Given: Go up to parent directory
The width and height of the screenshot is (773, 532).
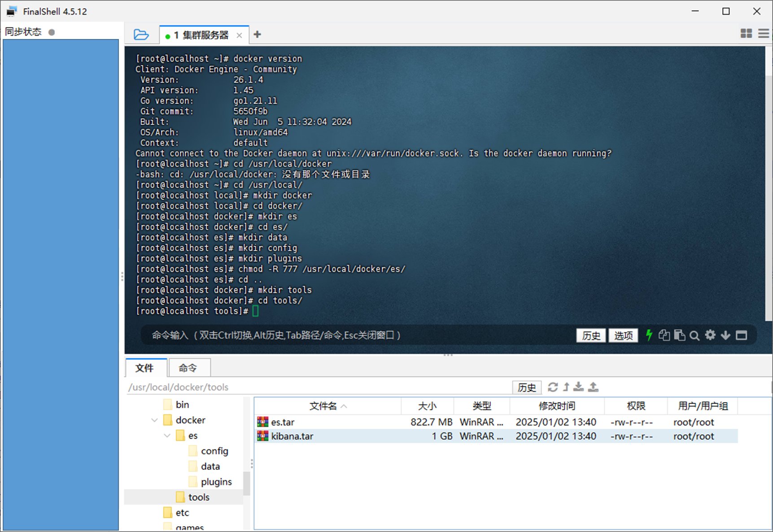Looking at the screenshot, I should [566, 387].
